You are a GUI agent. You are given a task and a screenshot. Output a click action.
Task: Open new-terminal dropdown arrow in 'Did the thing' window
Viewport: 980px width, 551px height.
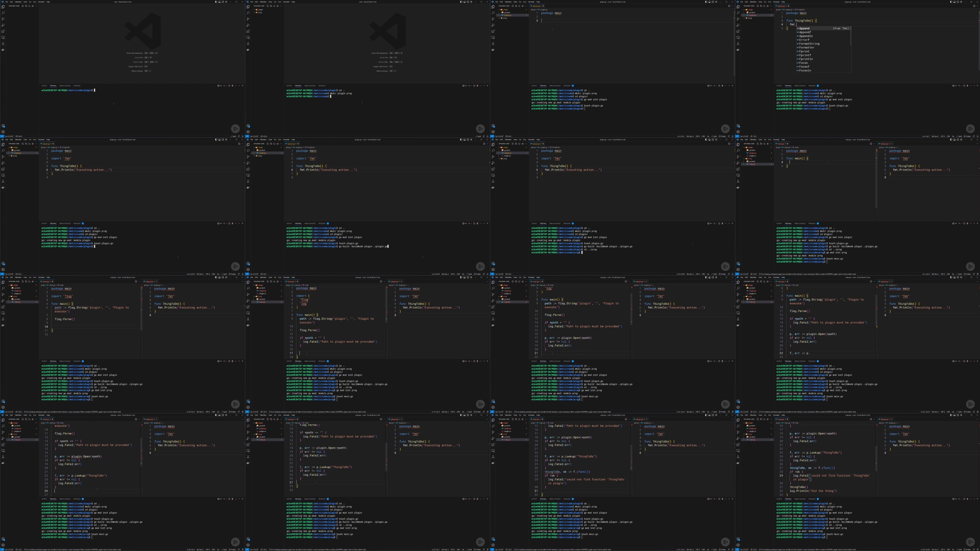click(961, 499)
